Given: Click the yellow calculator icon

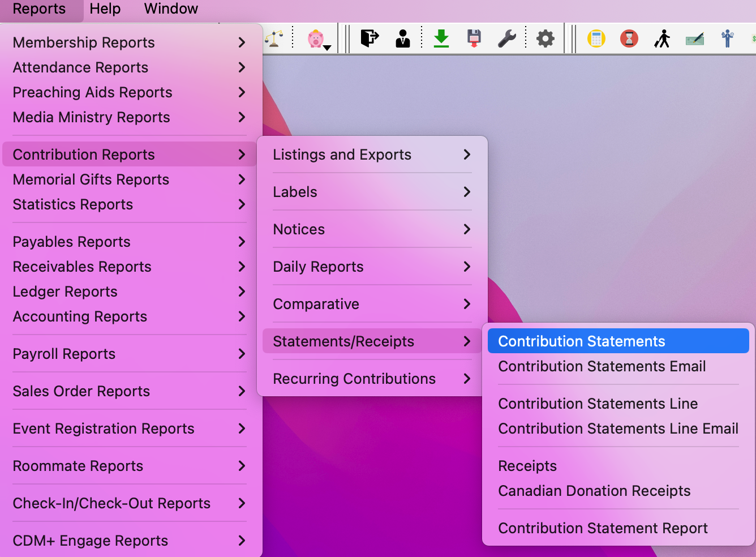Looking at the screenshot, I should [596, 38].
